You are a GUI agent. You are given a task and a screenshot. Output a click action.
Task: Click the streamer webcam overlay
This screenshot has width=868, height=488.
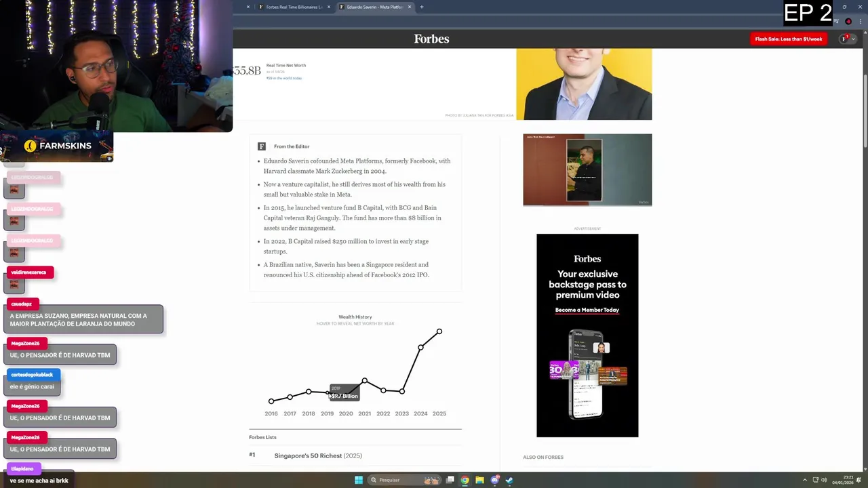[116, 66]
